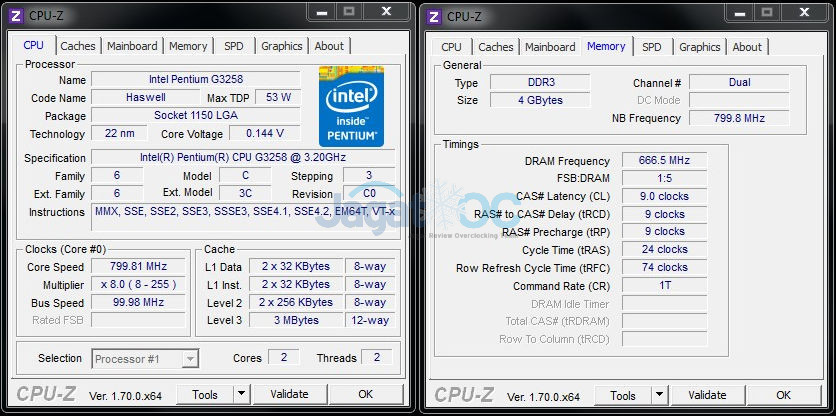The height and width of the screenshot is (416, 836).
Task: Click NB Frequency value 799.8 MHz
Action: (x=739, y=118)
